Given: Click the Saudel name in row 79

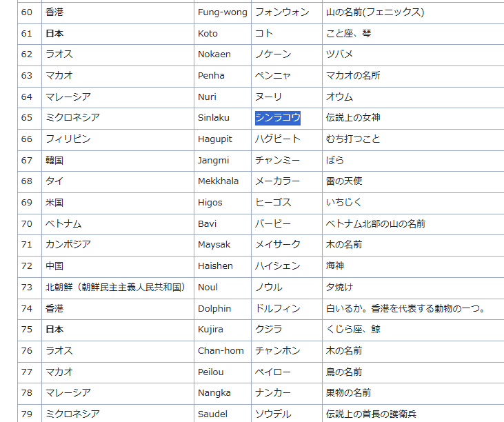Looking at the screenshot, I should [x=212, y=414].
